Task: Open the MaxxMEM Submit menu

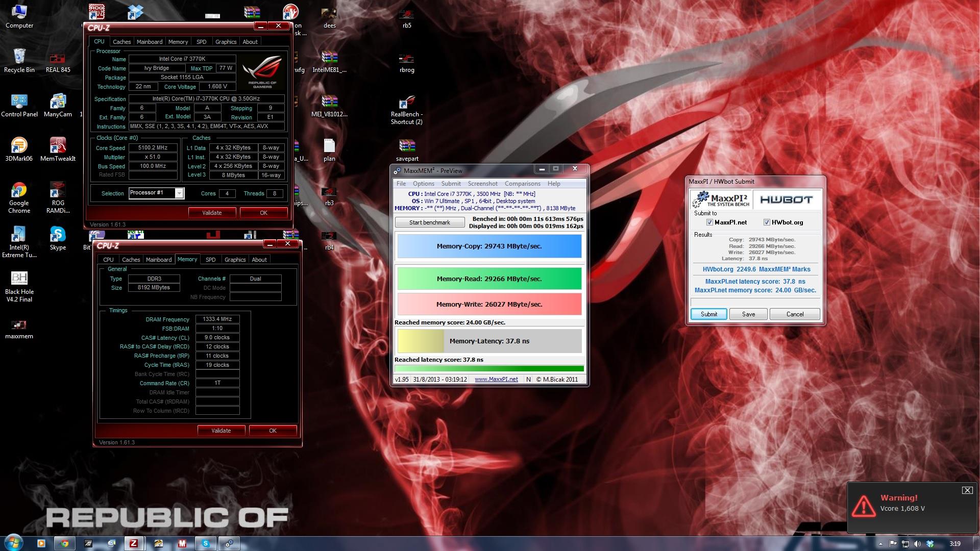Action: (451, 184)
